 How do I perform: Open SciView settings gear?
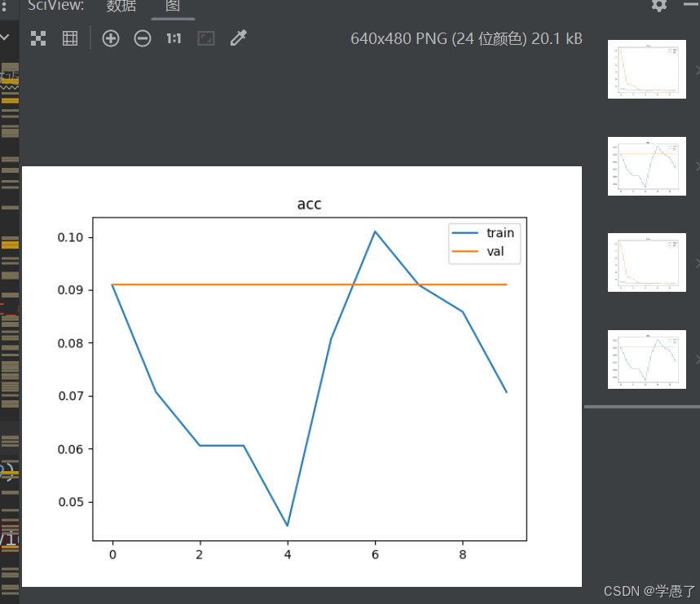click(659, 5)
